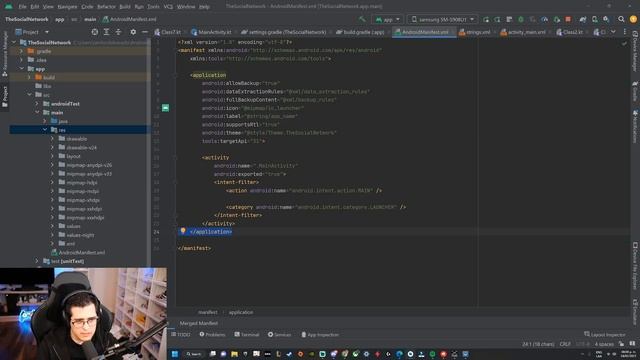640x360 pixels.
Task: Click the launcher icon gutter preview
Action: (165, 108)
